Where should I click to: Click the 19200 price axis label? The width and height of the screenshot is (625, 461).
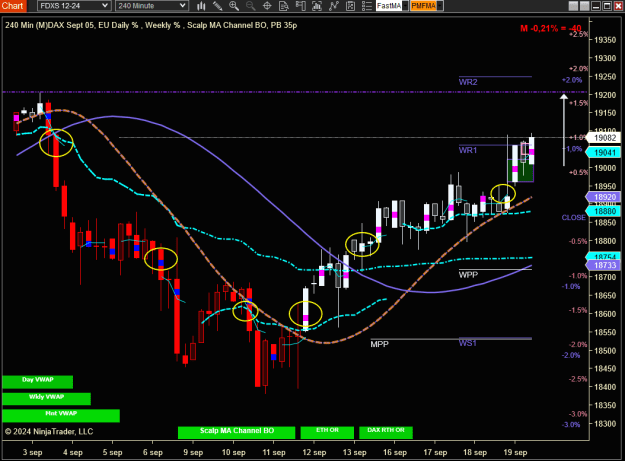point(605,95)
